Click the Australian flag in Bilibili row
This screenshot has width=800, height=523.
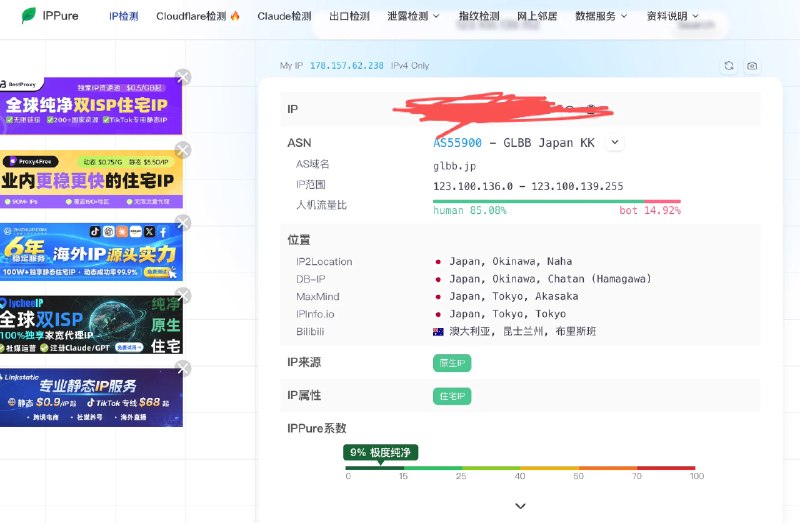pos(438,332)
